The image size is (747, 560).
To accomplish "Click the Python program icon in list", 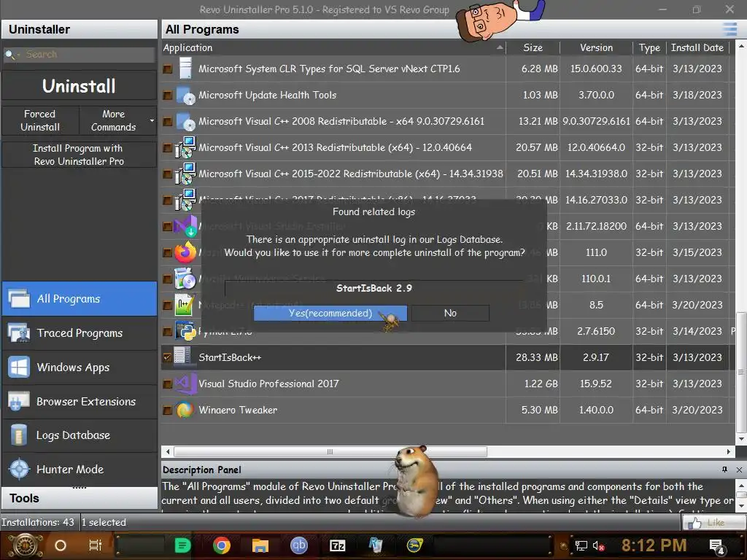I will pos(185,331).
